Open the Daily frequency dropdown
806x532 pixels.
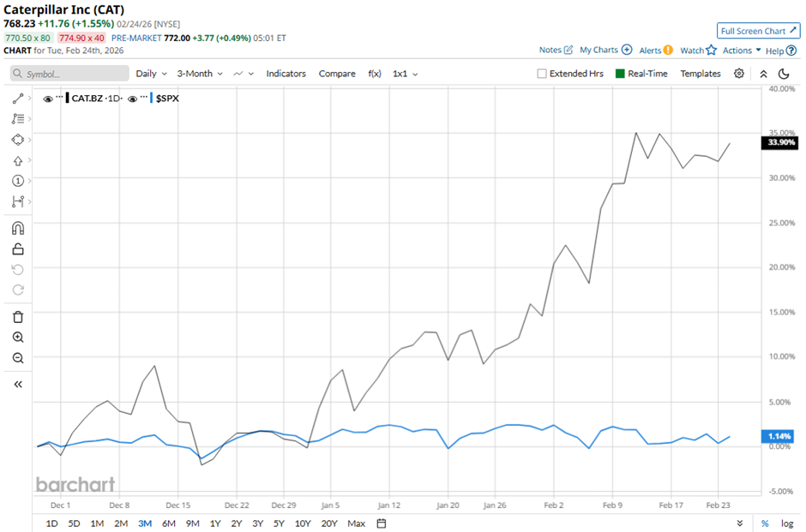click(151, 74)
